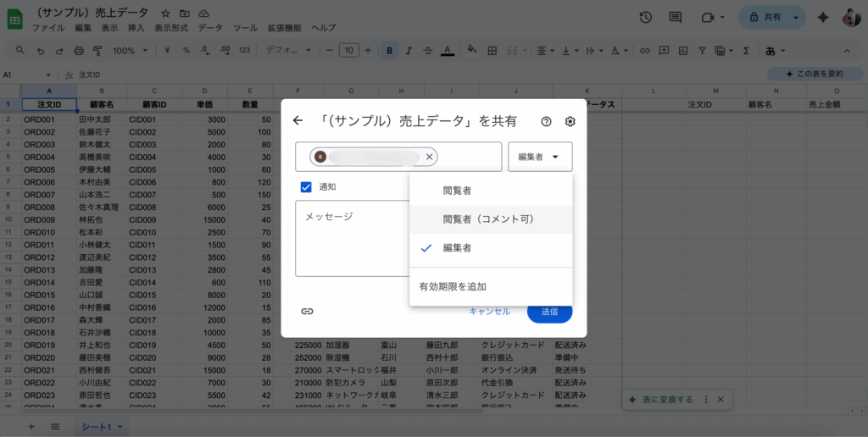Increase font size with plus
This screenshot has height=437, width=868.
point(368,50)
